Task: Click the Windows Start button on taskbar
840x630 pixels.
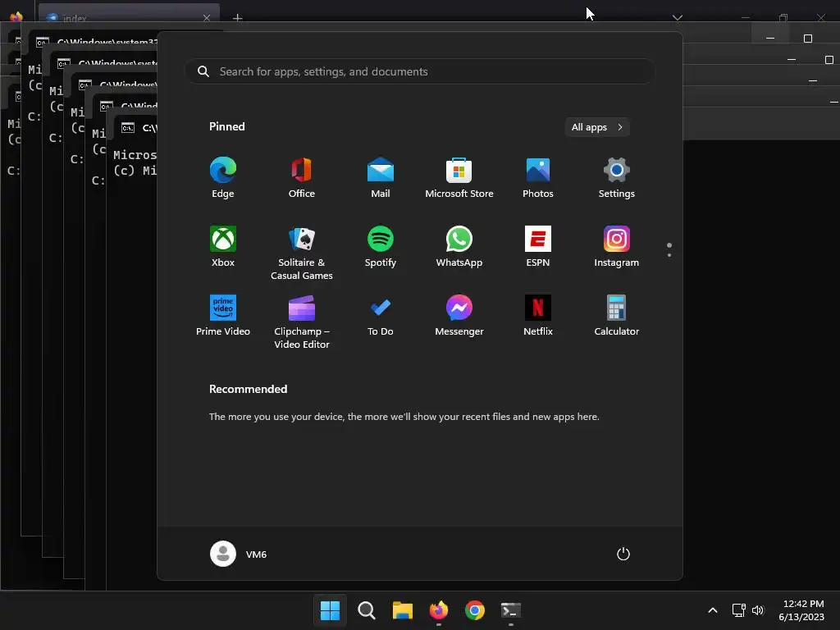Action: coord(330,610)
